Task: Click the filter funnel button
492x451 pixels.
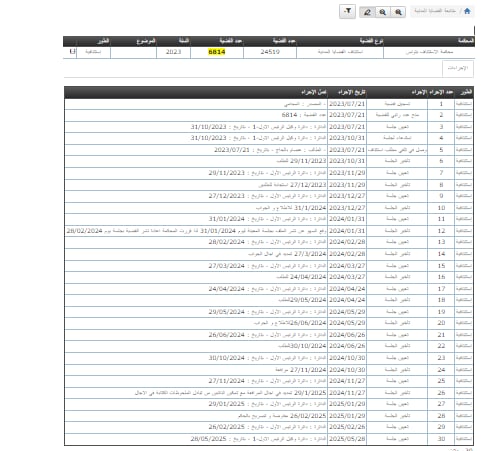Action: click(347, 11)
